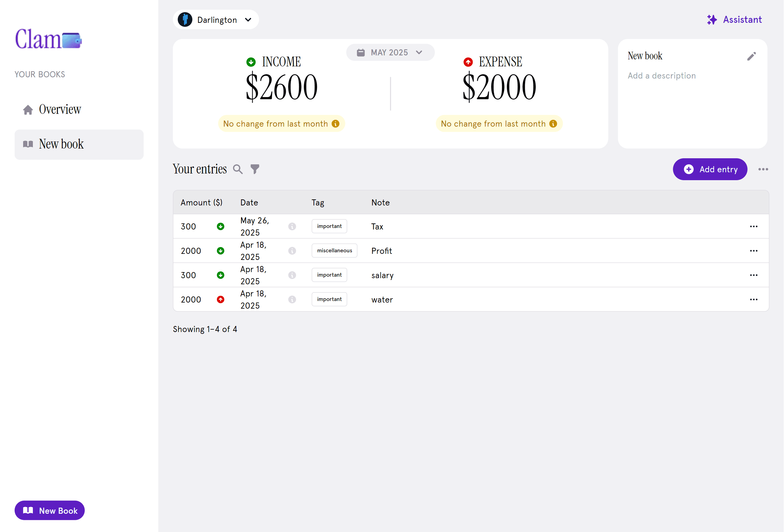Go to Overview in sidebar
The width and height of the screenshot is (784, 532).
pos(60,110)
